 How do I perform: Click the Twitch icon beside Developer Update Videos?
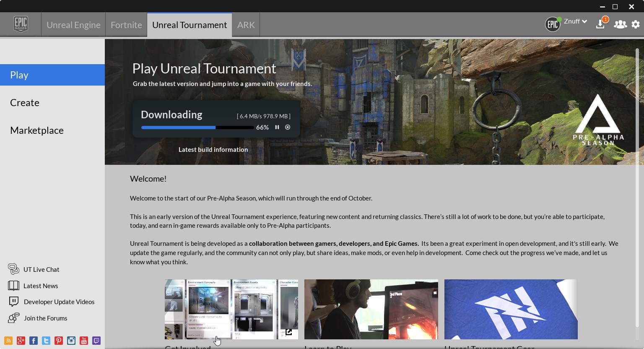13,302
